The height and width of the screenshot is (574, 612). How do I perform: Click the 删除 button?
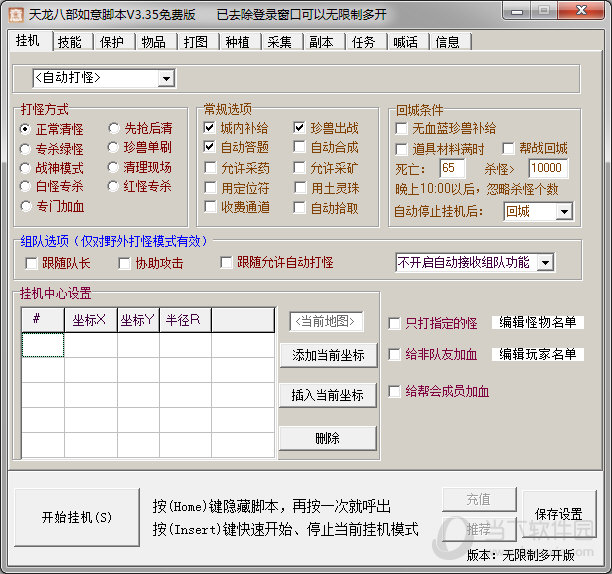[327, 439]
